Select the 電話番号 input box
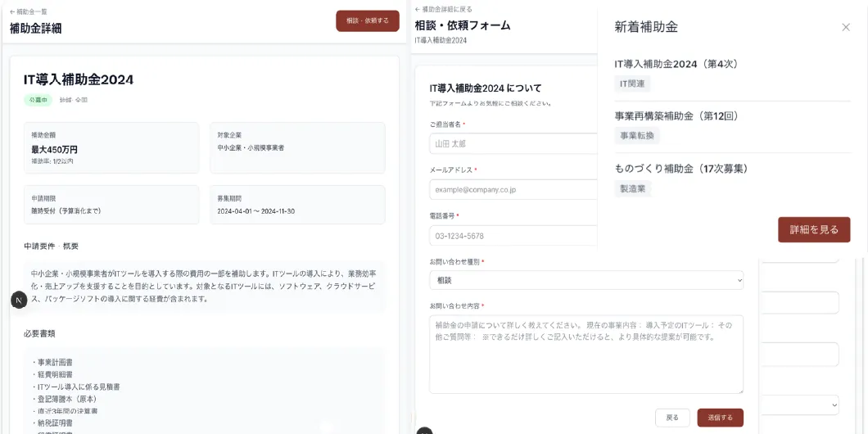The height and width of the screenshot is (434, 868). (513, 236)
